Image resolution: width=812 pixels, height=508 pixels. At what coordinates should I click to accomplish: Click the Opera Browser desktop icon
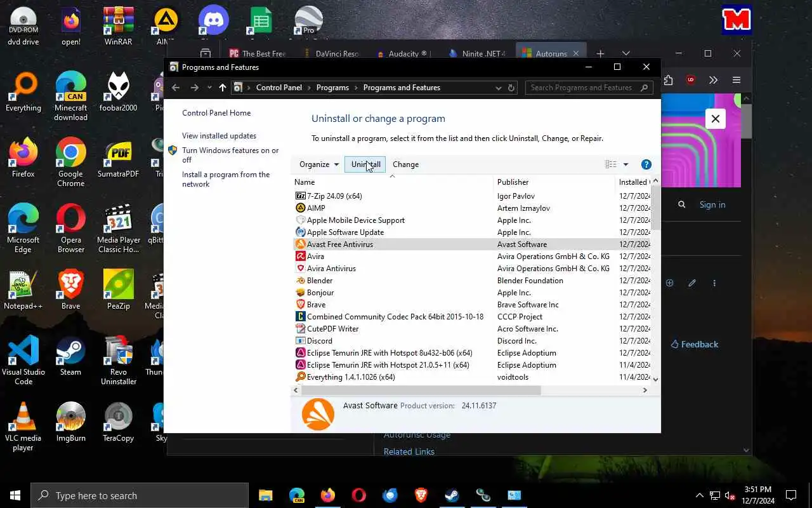pyautogui.click(x=70, y=228)
